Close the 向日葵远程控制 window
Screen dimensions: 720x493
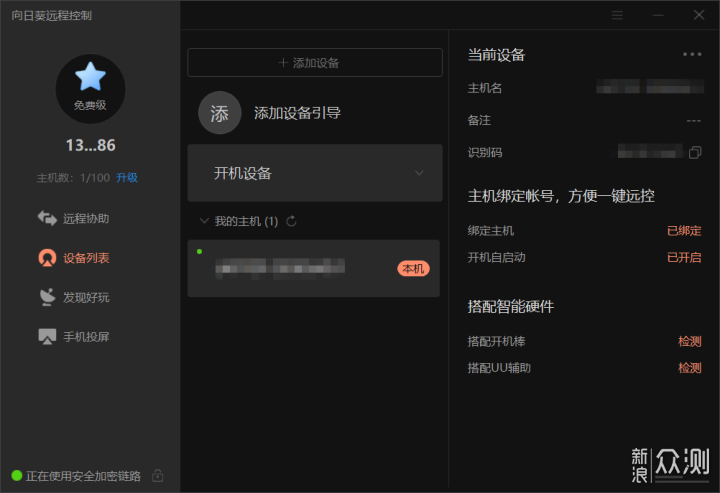pyautogui.click(x=699, y=15)
